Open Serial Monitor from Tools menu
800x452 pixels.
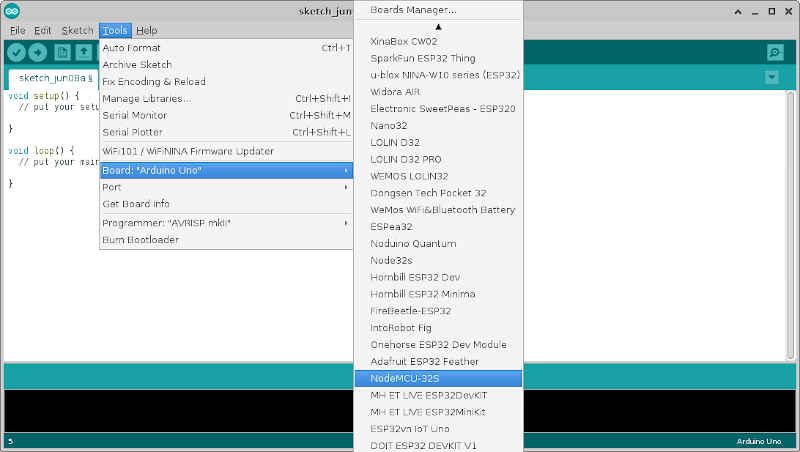226,115
